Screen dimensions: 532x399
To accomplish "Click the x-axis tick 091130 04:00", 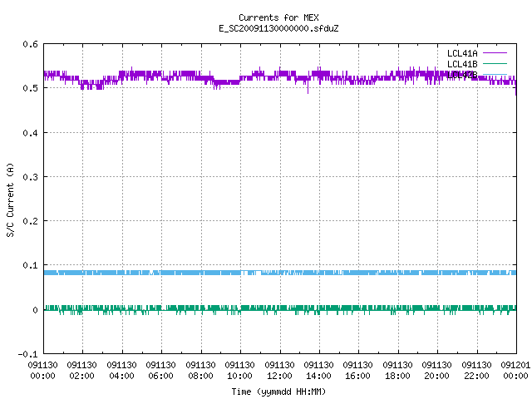I will tap(121, 371).
